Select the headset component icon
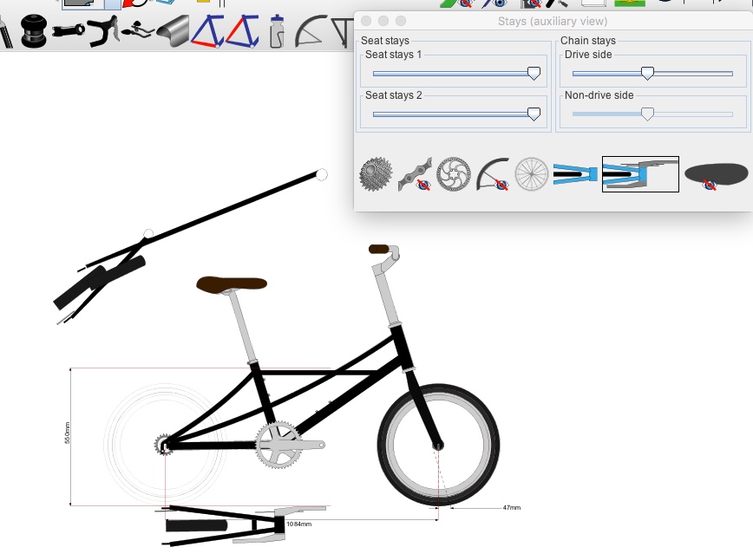Image resolution: width=753 pixels, height=560 pixels. (34, 31)
